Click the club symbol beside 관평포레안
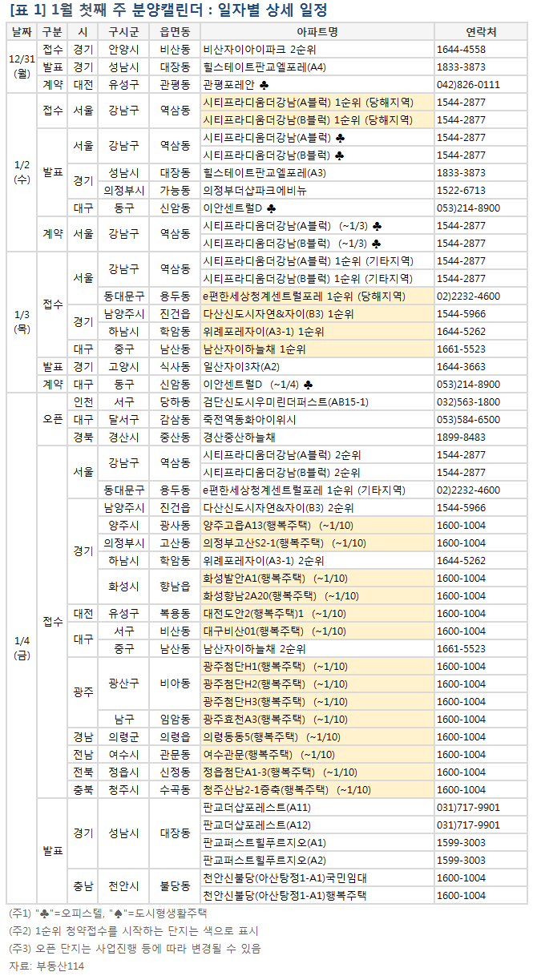The width and height of the screenshot is (537, 980). click(x=264, y=84)
